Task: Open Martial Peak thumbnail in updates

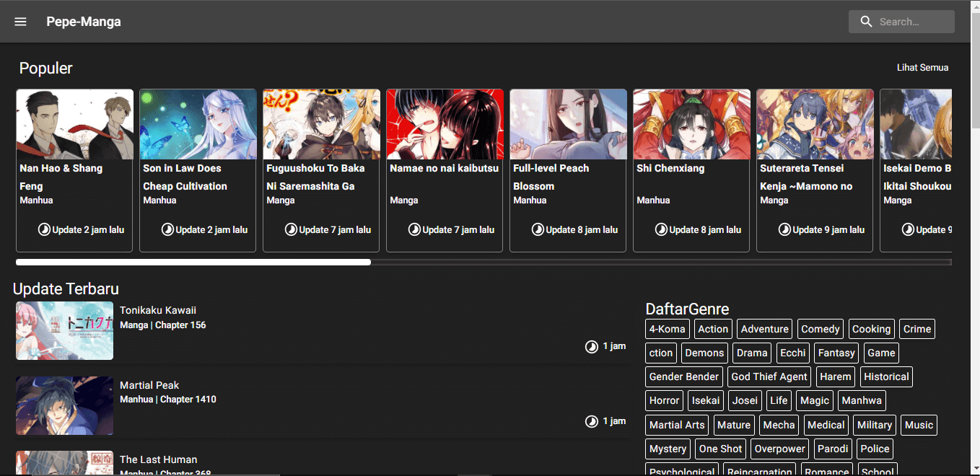Action: pyautogui.click(x=64, y=405)
